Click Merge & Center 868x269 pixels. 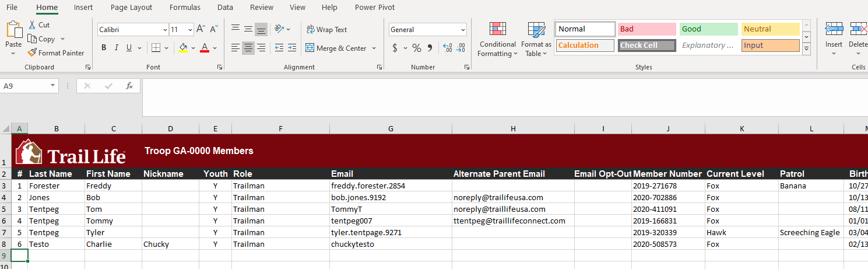point(336,48)
